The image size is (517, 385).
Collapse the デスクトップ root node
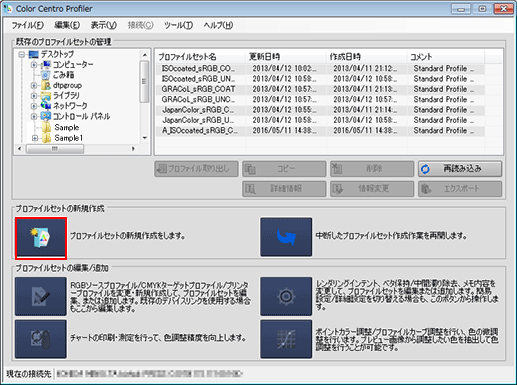(21, 54)
